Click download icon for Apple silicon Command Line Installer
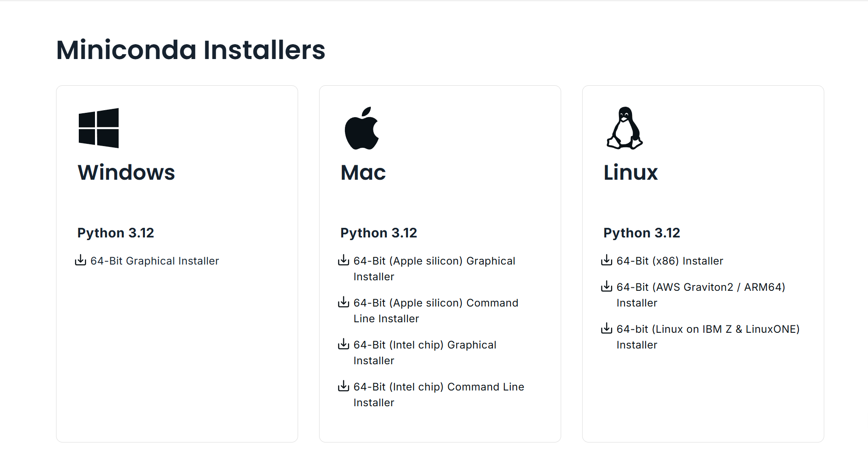 pos(344,302)
